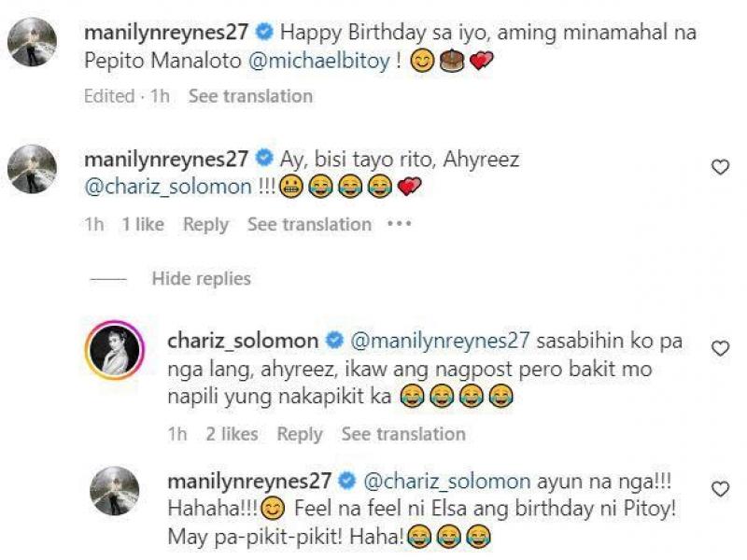Open the @michaelbitoy mention
This screenshot has width=747, height=560.
coord(319,61)
